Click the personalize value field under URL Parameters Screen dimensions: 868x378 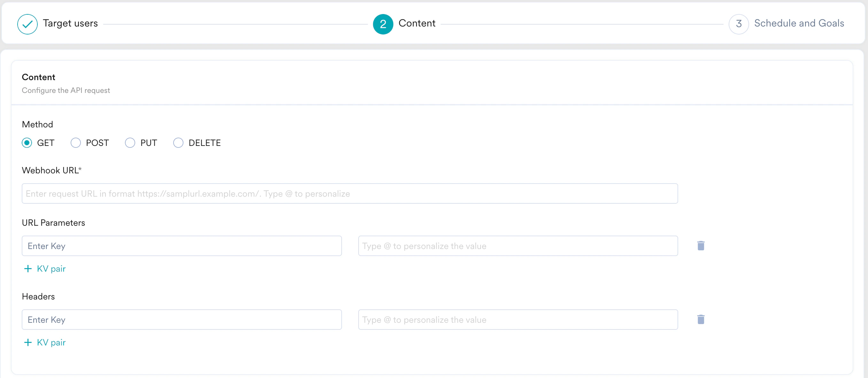click(517, 246)
